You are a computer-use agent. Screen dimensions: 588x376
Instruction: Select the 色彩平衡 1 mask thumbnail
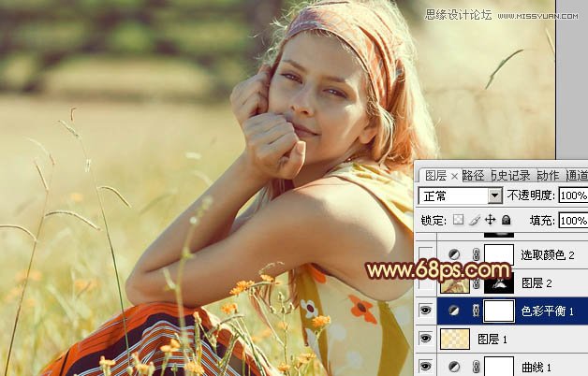click(x=499, y=311)
